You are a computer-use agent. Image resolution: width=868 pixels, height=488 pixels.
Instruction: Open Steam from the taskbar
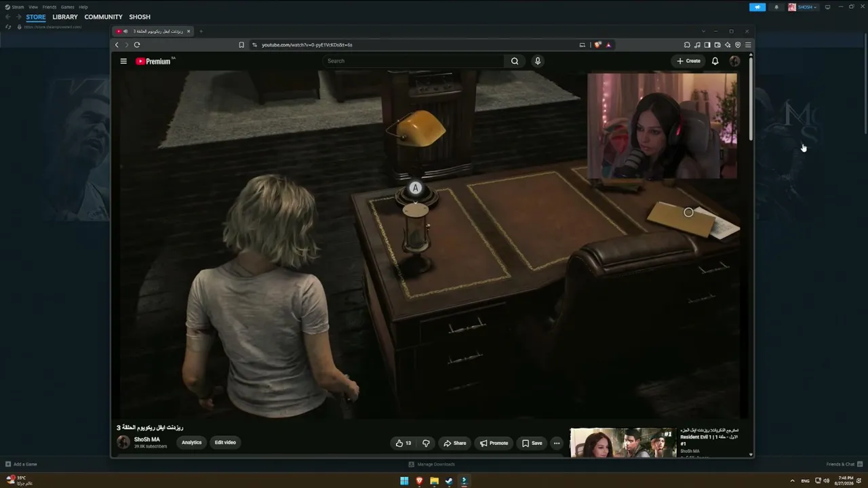pos(449,481)
